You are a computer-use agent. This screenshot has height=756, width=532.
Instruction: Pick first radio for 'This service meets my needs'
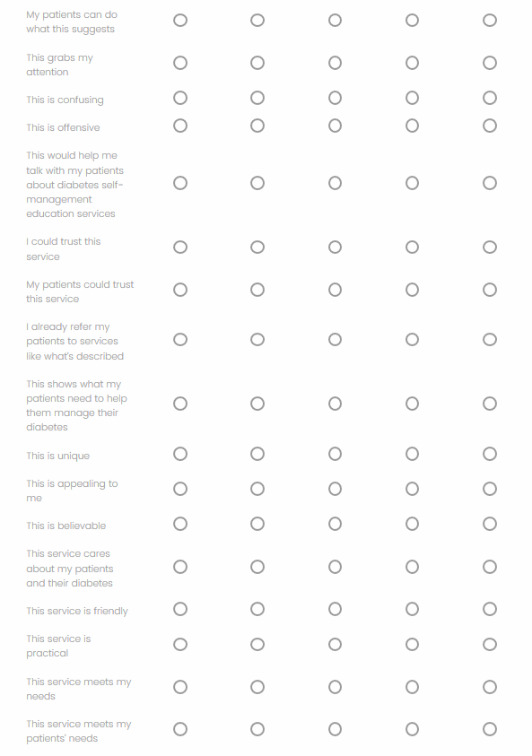tap(180, 687)
